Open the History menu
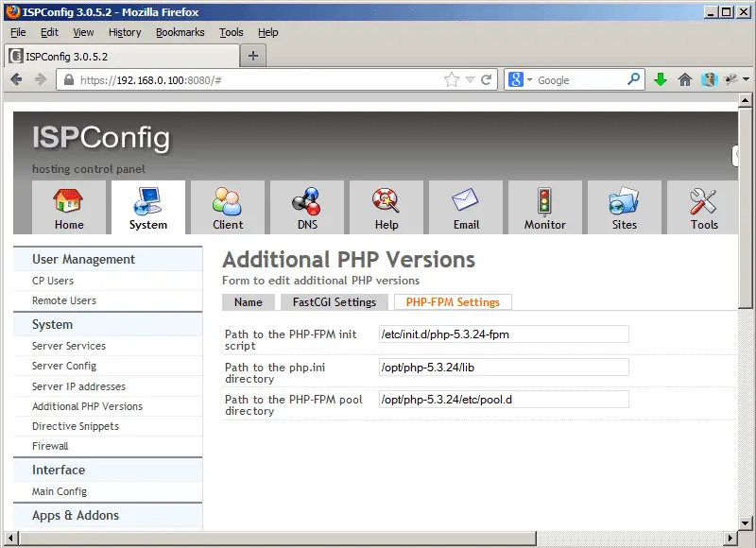This screenshot has width=756, height=548. pos(125,32)
